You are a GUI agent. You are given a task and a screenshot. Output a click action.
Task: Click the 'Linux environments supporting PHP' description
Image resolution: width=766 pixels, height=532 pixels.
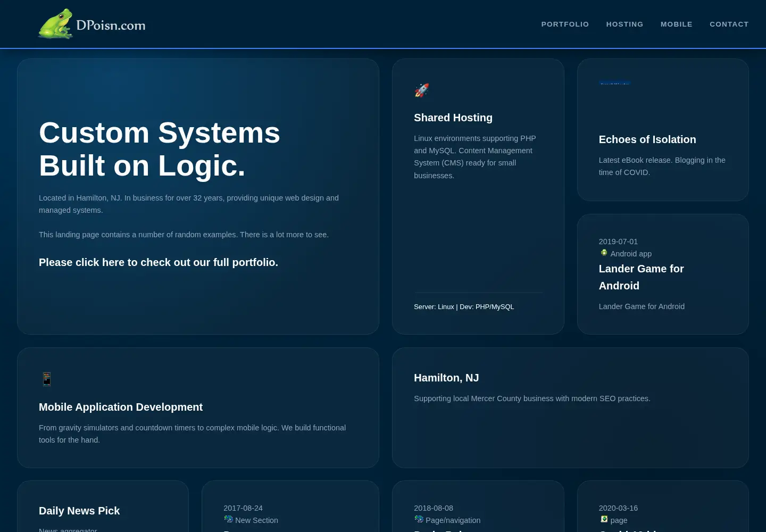[475, 157]
